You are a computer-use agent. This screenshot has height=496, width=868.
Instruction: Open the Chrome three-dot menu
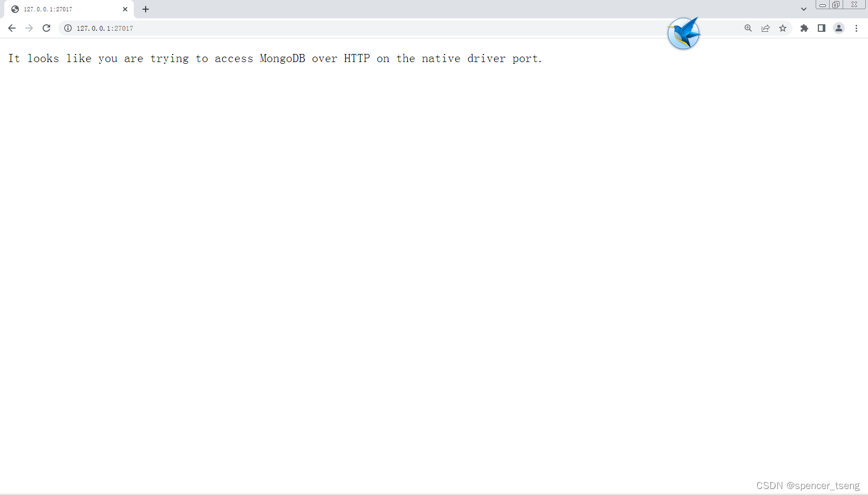tap(856, 28)
